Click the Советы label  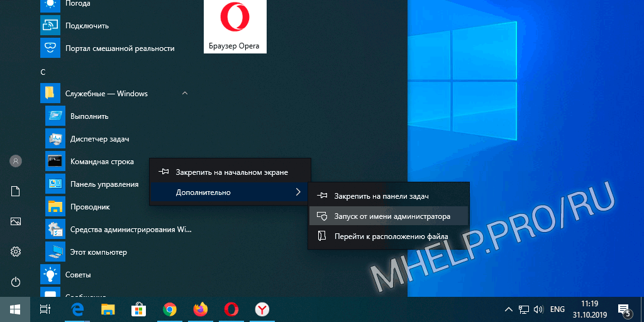[x=78, y=275]
